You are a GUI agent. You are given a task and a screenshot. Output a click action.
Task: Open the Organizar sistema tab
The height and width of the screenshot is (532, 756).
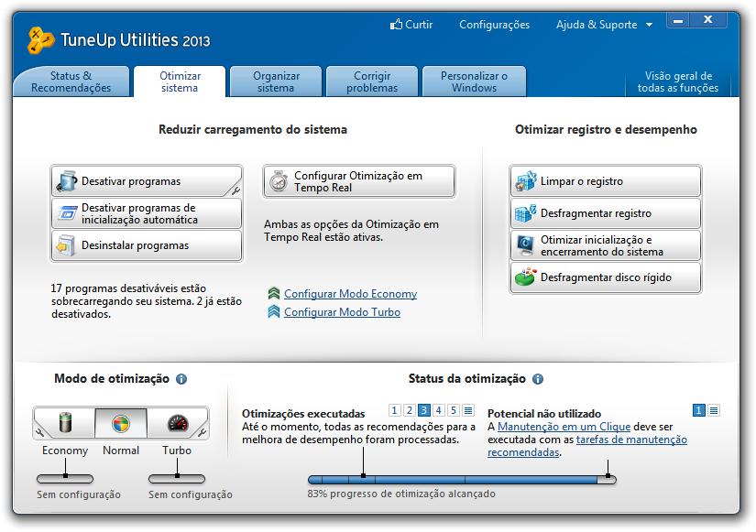tap(276, 81)
